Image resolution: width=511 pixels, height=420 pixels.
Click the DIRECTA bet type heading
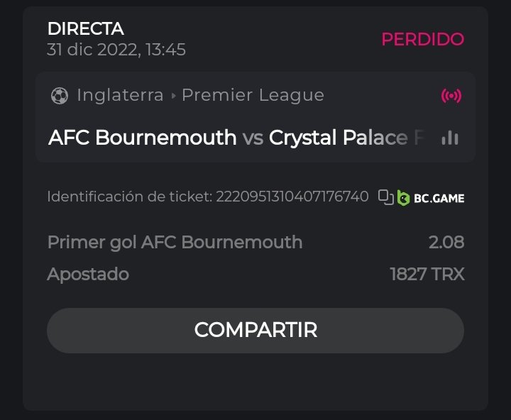(85, 29)
